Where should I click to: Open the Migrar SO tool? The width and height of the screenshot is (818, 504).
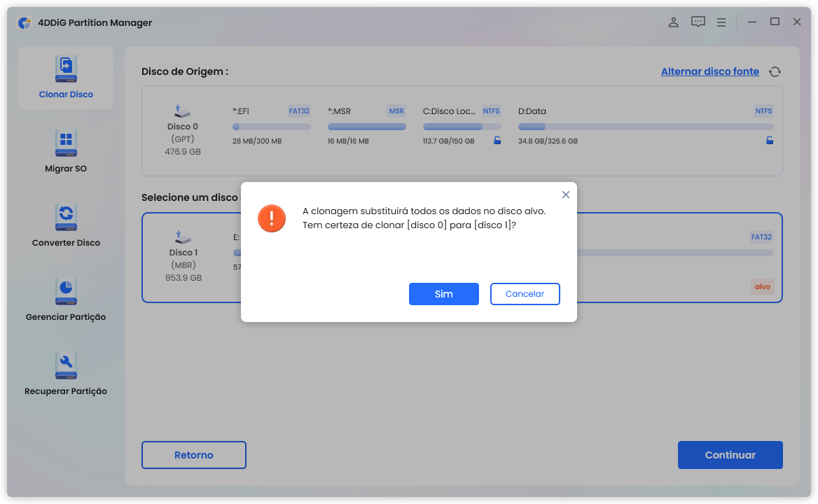66,143
